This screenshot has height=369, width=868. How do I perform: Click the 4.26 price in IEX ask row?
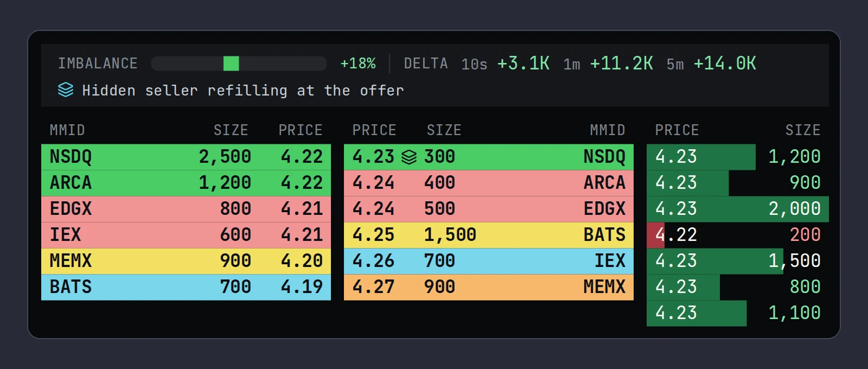pos(374,261)
